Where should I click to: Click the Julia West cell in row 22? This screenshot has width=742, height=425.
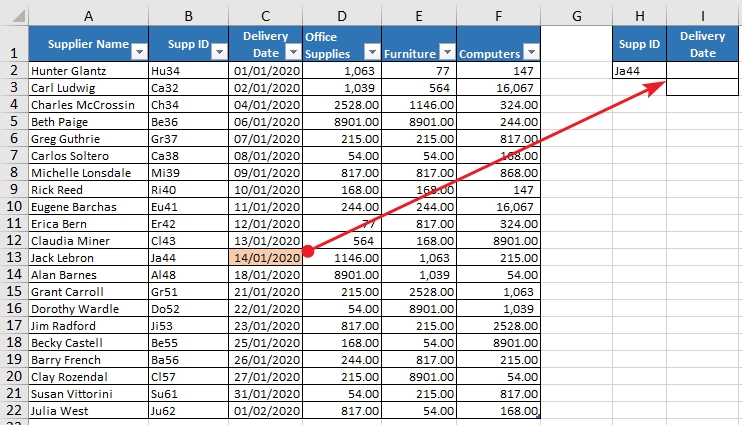click(89, 411)
